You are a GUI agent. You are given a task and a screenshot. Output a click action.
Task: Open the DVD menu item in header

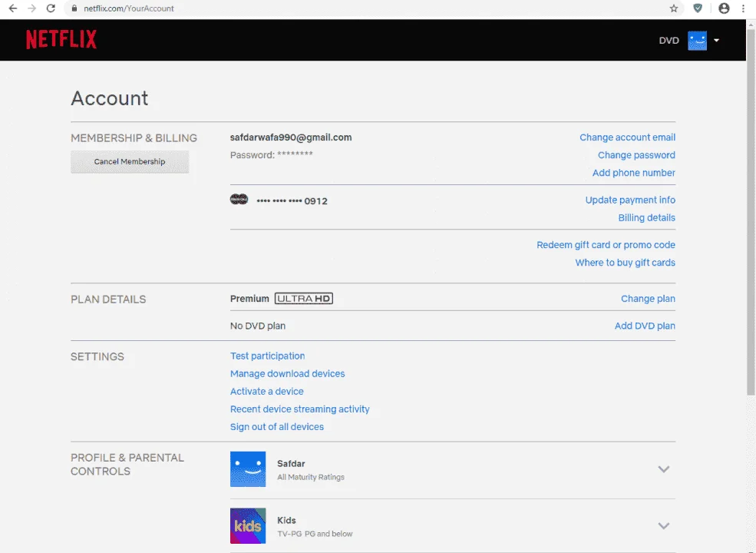click(669, 41)
